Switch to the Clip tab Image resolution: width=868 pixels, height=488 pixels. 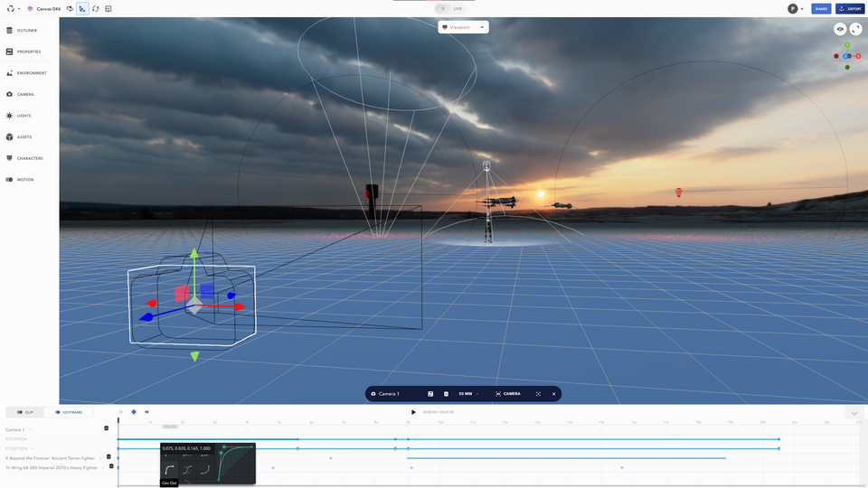pyautogui.click(x=24, y=412)
